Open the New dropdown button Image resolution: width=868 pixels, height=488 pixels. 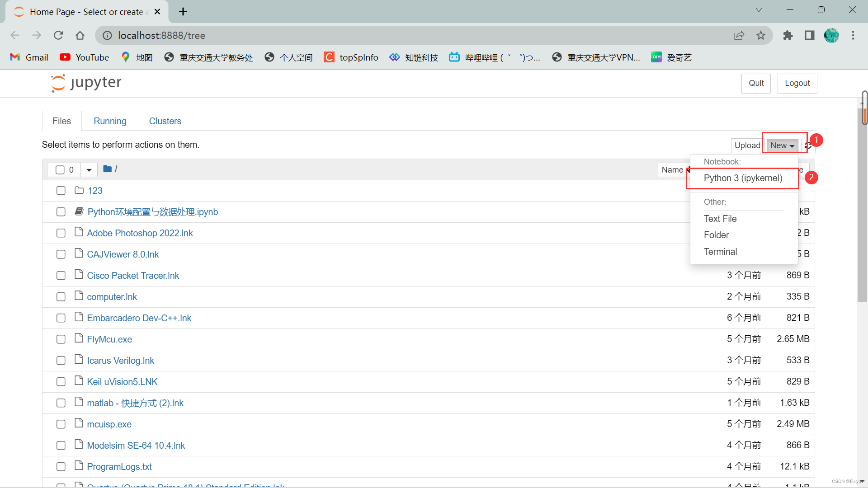tap(782, 145)
